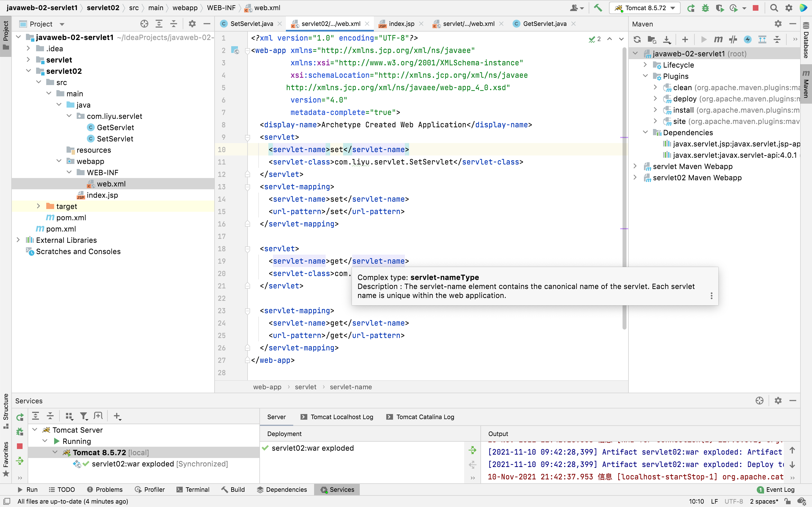Toggle Group By option in Services toolbar
This screenshot has height=507, width=812.
pos(69,416)
